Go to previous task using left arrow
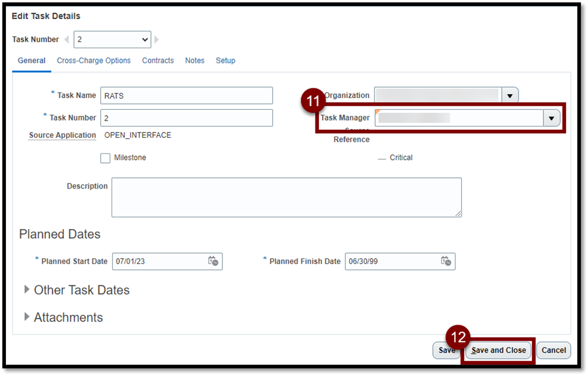 (x=67, y=40)
